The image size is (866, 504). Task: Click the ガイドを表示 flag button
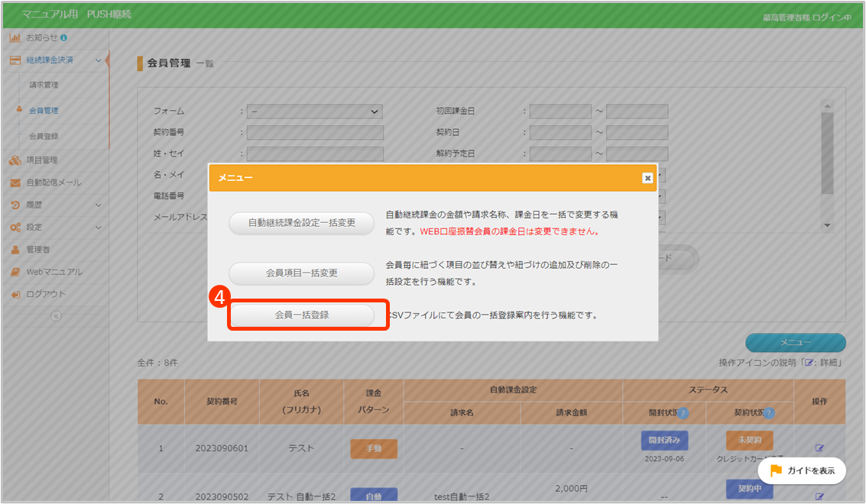[x=802, y=470]
